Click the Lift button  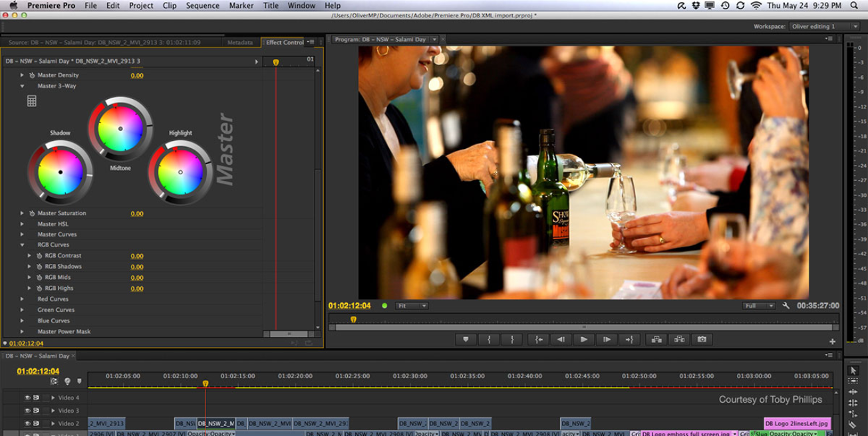coord(656,339)
